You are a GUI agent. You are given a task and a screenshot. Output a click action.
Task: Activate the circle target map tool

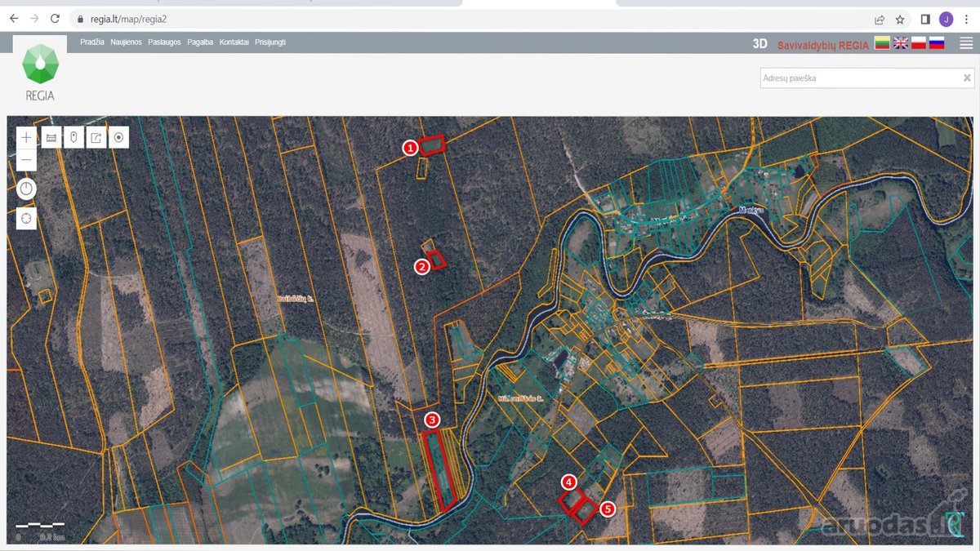tap(119, 138)
